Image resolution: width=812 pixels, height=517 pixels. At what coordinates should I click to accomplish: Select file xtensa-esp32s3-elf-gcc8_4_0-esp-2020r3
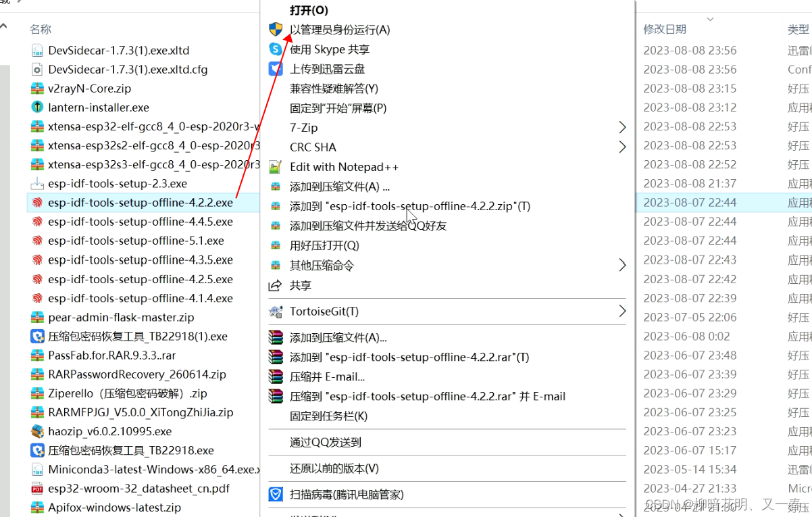point(154,164)
